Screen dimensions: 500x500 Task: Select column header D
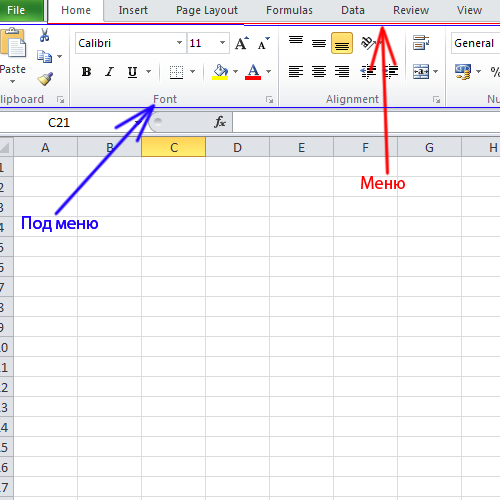(237, 147)
